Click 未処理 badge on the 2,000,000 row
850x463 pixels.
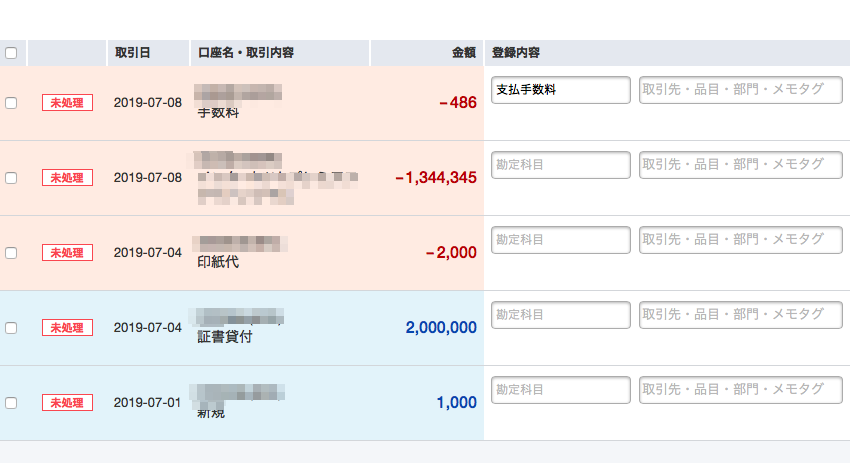[x=67, y=327]
